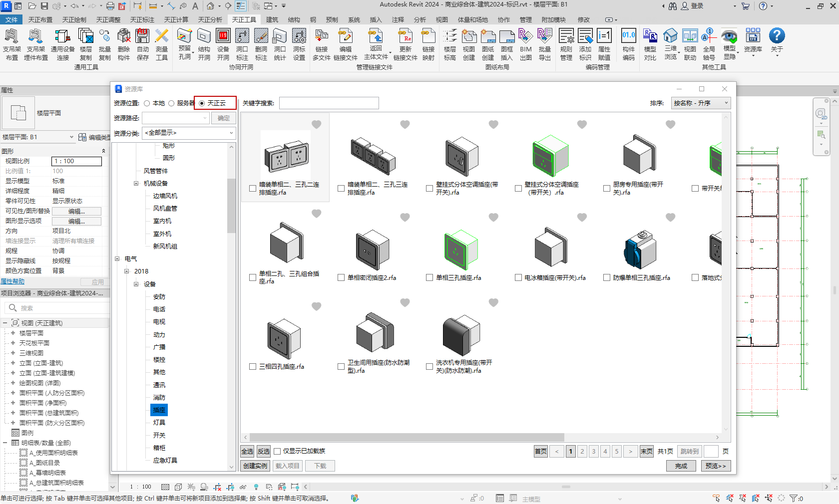Select the 天正云 radio button

(202, 103)
